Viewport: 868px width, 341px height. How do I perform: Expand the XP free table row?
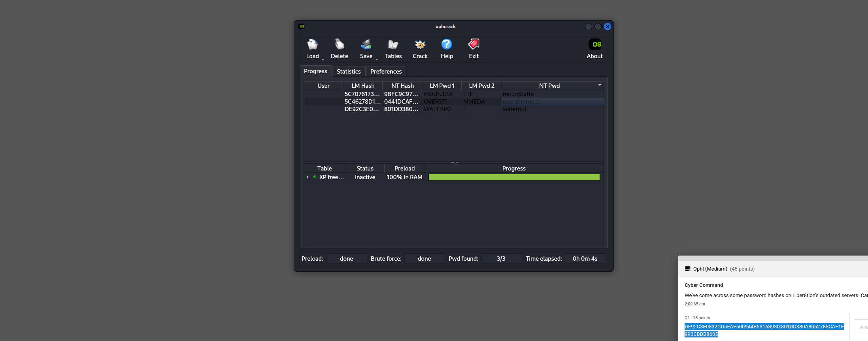[308, 177]
